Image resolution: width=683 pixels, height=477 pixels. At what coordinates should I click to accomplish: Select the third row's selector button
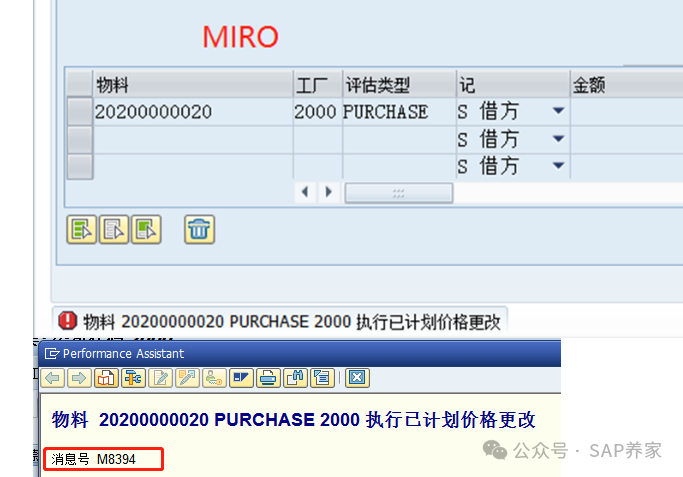tap(80, 166)
